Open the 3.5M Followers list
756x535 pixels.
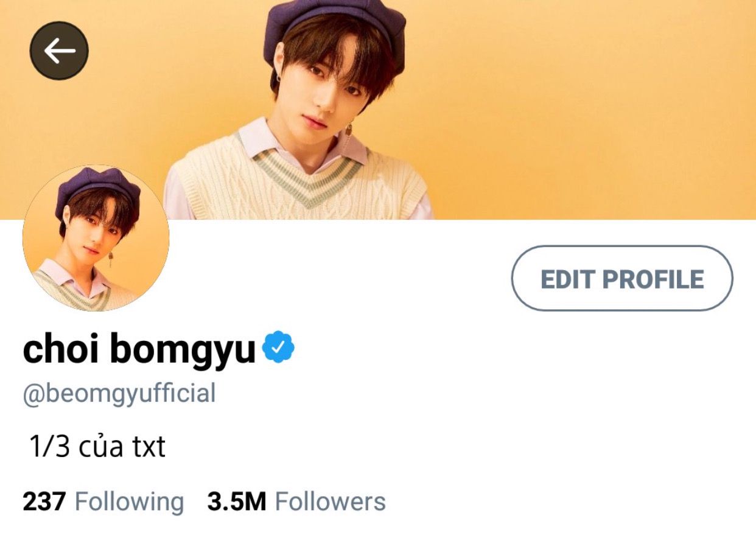coord(296,502)
